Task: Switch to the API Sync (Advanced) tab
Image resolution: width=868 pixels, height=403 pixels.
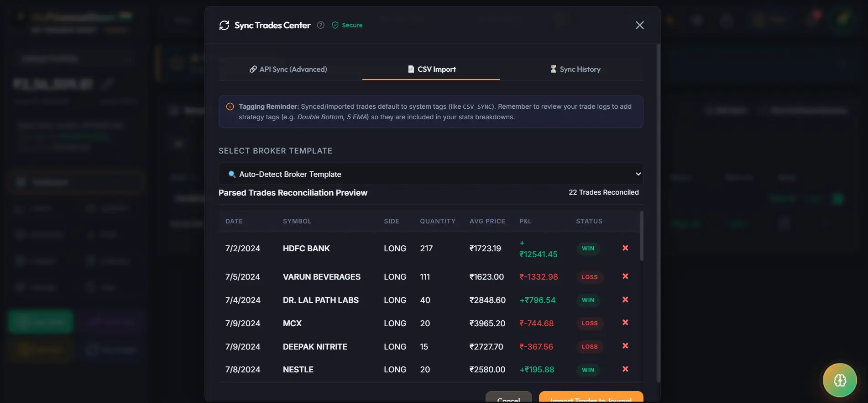Action: click(x=288, y=69)
